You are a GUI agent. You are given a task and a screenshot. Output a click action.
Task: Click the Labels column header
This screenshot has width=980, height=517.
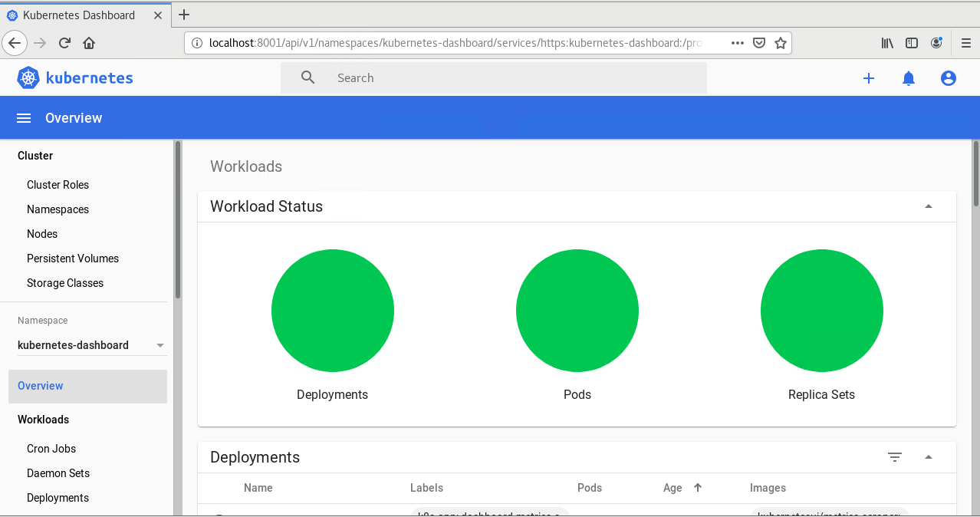point(426,488)
